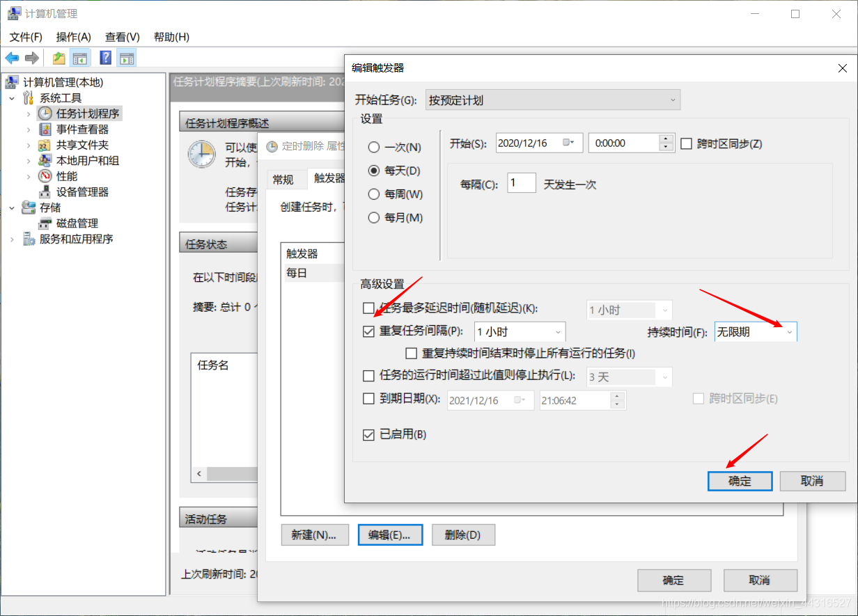Click the 任务计划程序 clock icon
This screenshot has height=616, width=858.
pos(45,113)
